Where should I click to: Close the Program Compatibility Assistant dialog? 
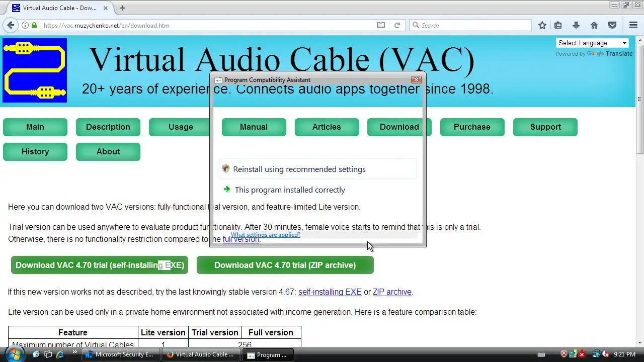tap(416, 80)
